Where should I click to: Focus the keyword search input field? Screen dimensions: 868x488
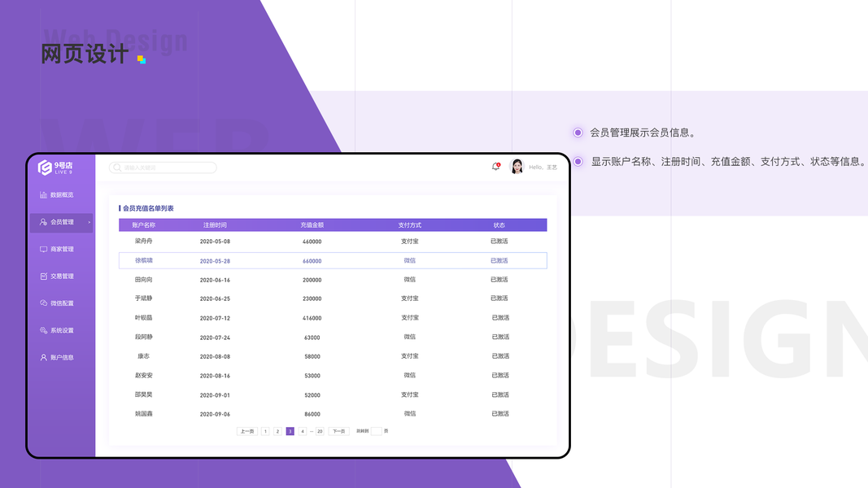point(163,168)
